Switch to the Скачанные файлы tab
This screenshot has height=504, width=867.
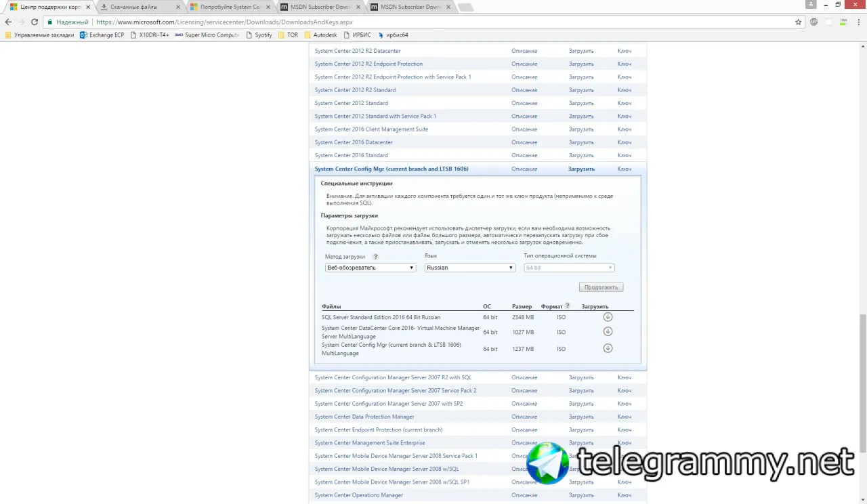coord(140,7)
